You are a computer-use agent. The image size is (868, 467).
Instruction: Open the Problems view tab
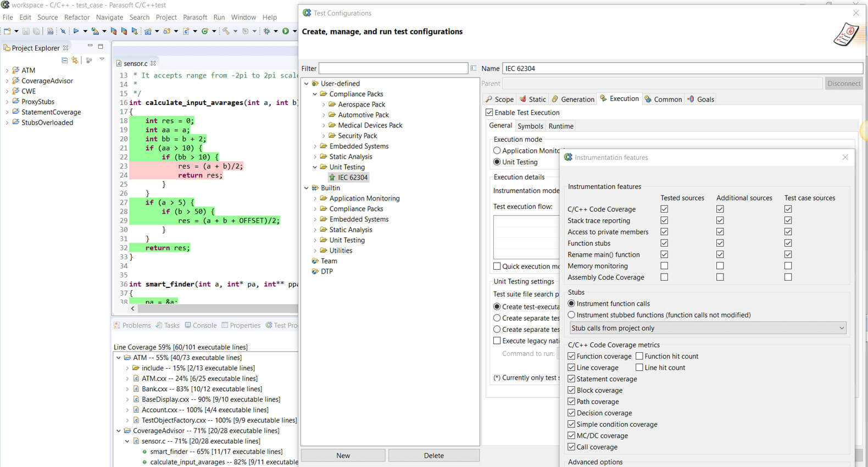[132, 325]
